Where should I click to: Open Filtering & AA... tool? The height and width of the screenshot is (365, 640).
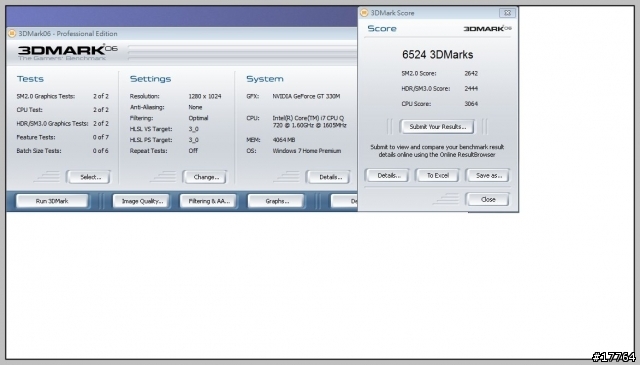pyautogui.click(x=208, y=201)
